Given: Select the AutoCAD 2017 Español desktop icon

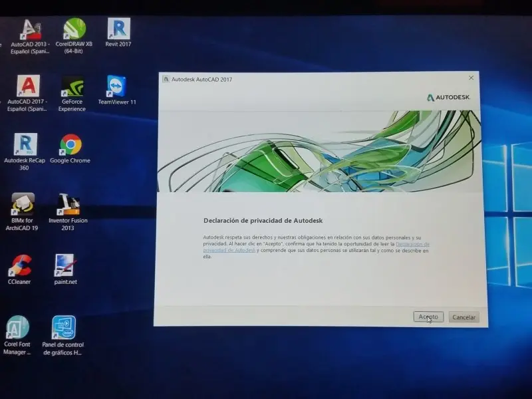Looking at the screenshot, I should [x=28, y=94].
